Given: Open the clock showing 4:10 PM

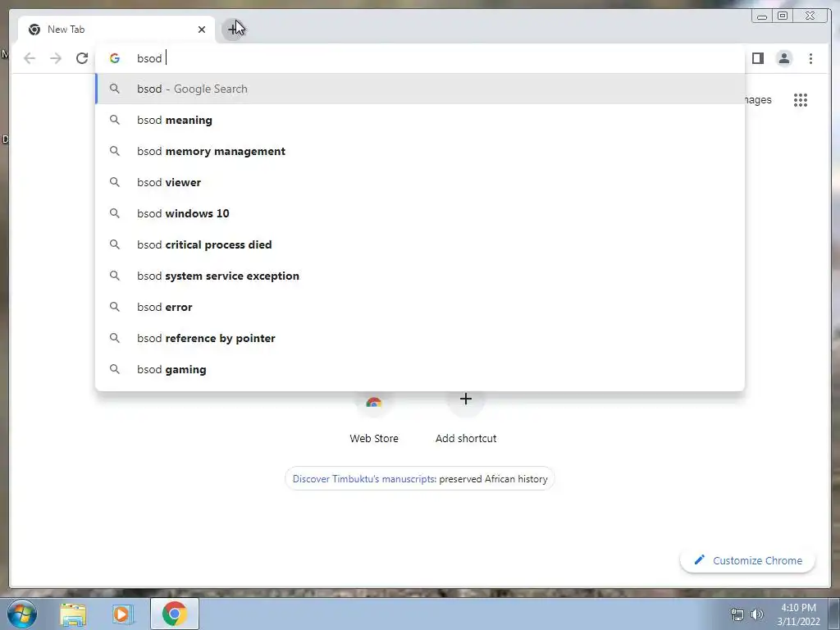Looking at the screenshot, I should [798, 614].
